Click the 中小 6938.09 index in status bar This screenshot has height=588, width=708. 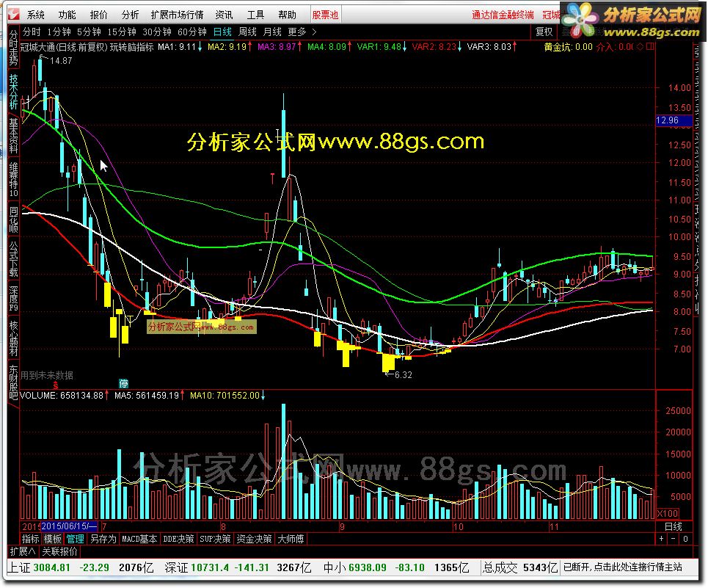pyautogui.click(x=354, y=567)
